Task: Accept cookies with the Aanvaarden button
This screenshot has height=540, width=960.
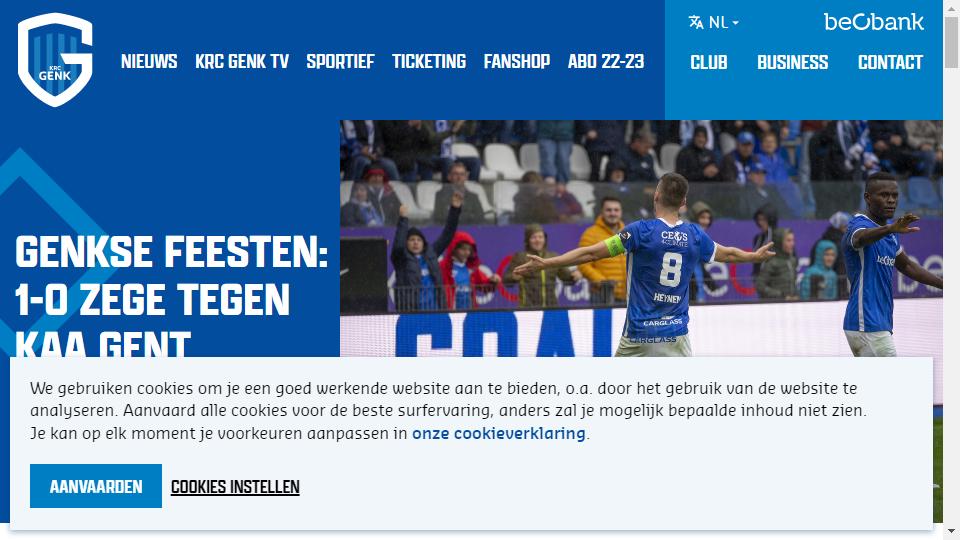Action: [96, 486]
